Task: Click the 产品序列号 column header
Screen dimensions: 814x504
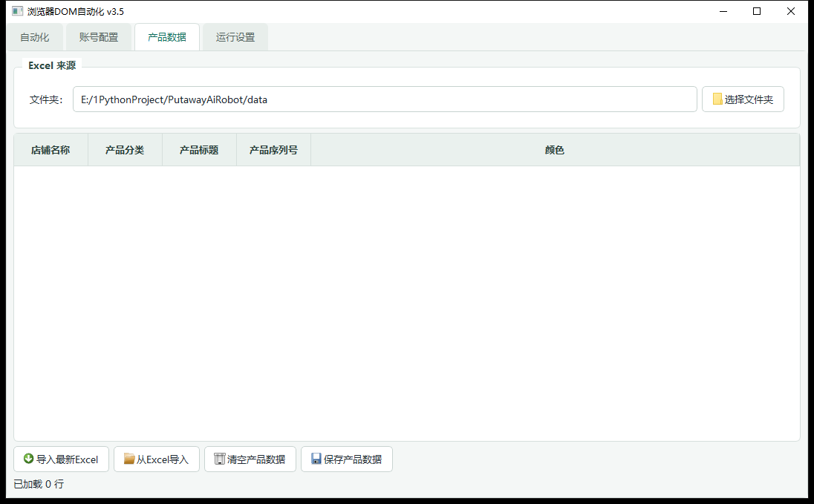Action: (x=273, y=150)
